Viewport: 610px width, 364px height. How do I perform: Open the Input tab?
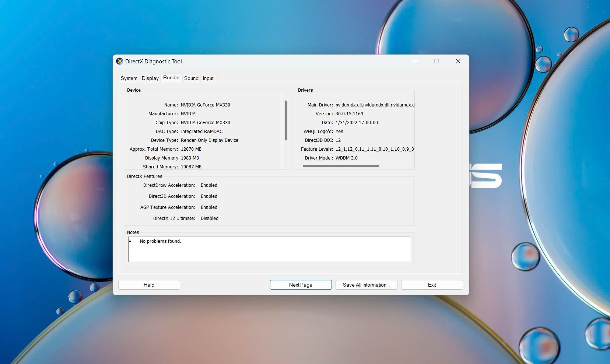pyautogui.click(x=208, y=78)
